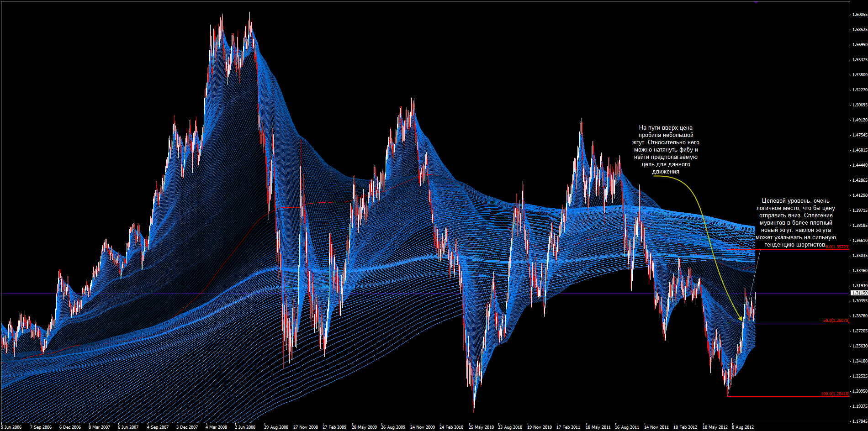Click the 23 Aug 2010 date label
The width and height of the screenshot is (868, 431).
tap(510, 427)
